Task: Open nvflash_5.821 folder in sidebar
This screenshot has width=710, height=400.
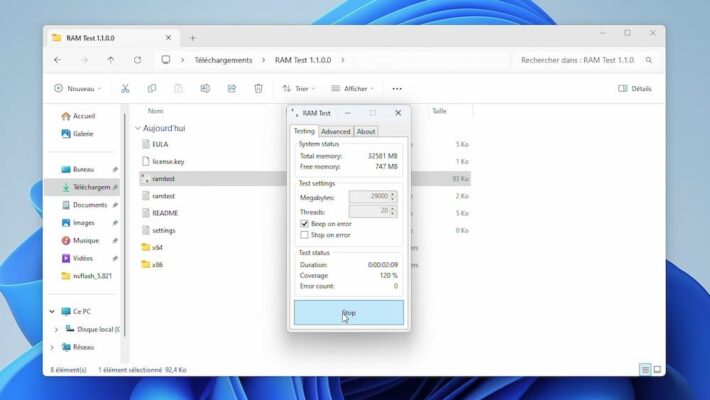Action: pyautogui.click(x=86, y=276)
